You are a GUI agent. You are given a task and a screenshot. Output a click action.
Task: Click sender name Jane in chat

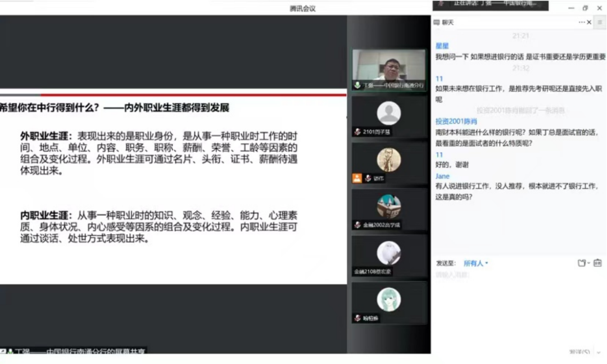point(442,176)
